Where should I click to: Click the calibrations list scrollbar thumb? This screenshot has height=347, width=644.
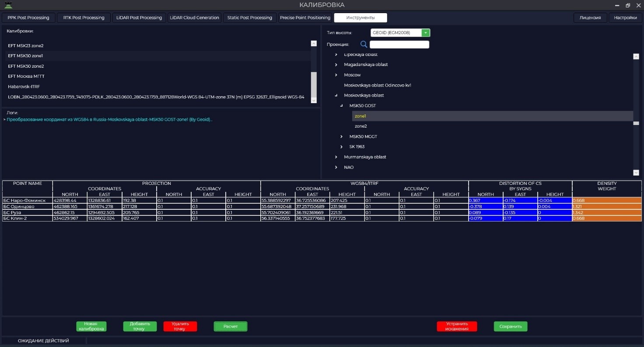click(x=313, y=85)
